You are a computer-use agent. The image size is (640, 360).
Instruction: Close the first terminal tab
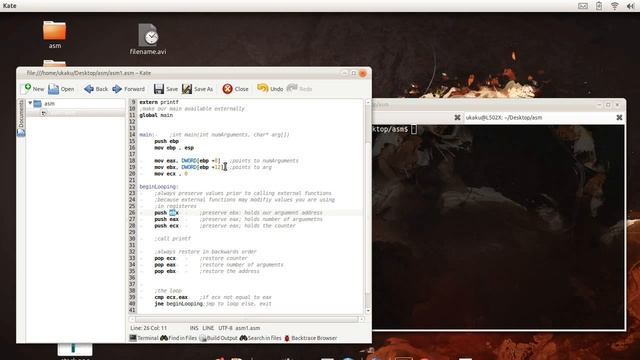point(458,118)
